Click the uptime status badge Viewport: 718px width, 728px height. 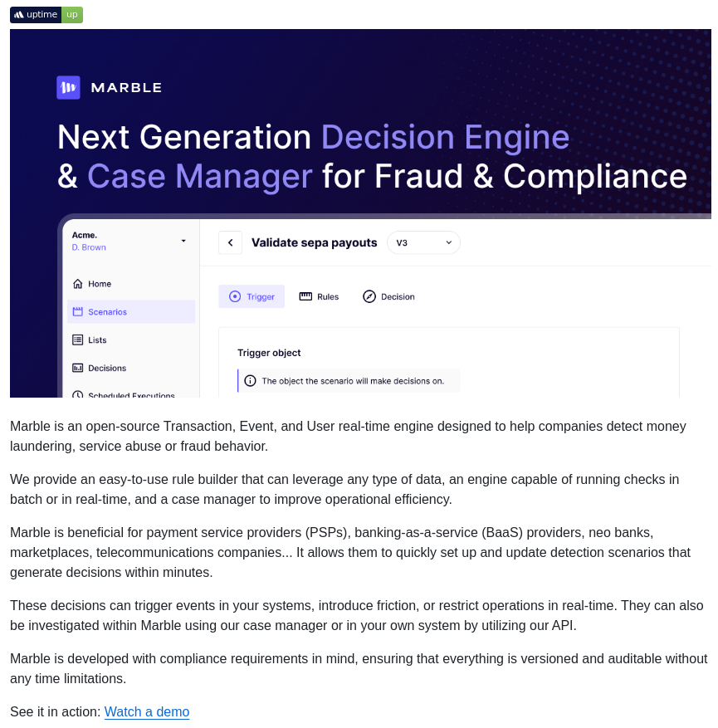46,14
